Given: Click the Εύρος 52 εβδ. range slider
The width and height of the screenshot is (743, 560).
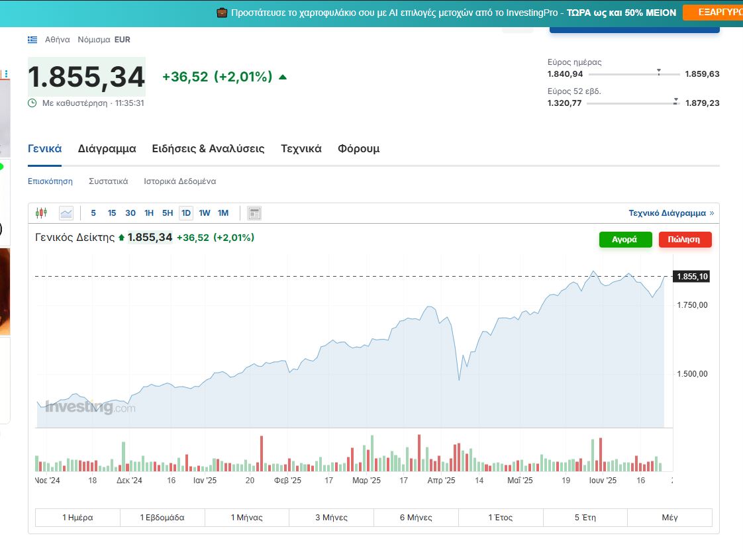Looking at the screenshot, I should click(x=633, y=103).
